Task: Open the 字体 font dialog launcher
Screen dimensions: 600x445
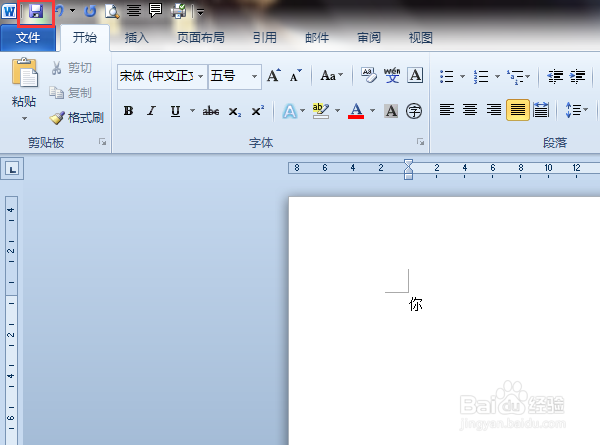Action: [x=421, y=142]
